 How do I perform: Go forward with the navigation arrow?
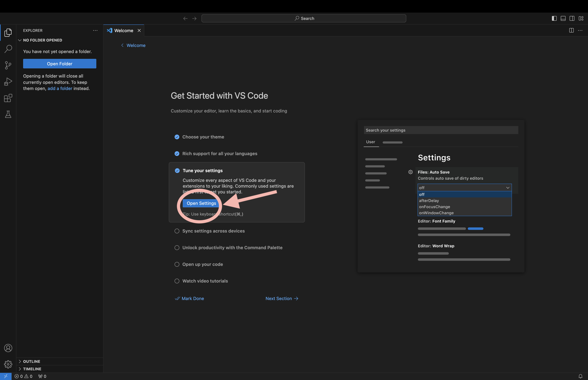194,19
